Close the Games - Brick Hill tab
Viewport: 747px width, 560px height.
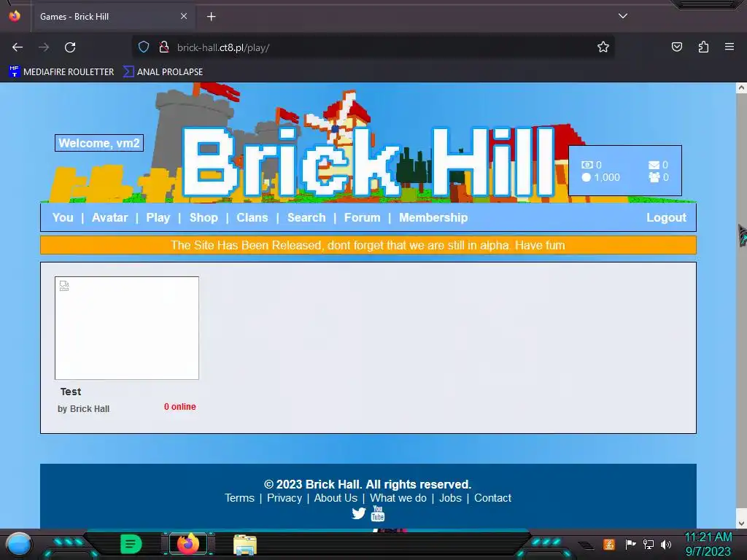click(184, 16)
